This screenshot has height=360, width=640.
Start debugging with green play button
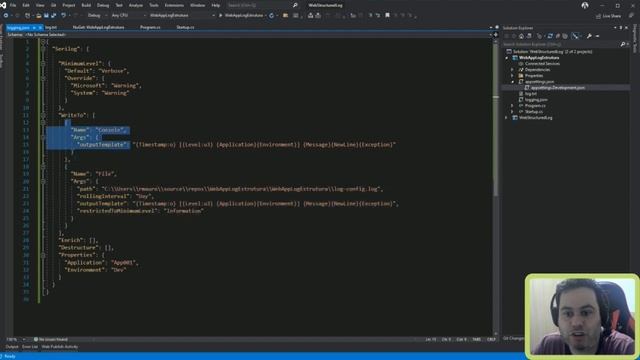[221, 16]
